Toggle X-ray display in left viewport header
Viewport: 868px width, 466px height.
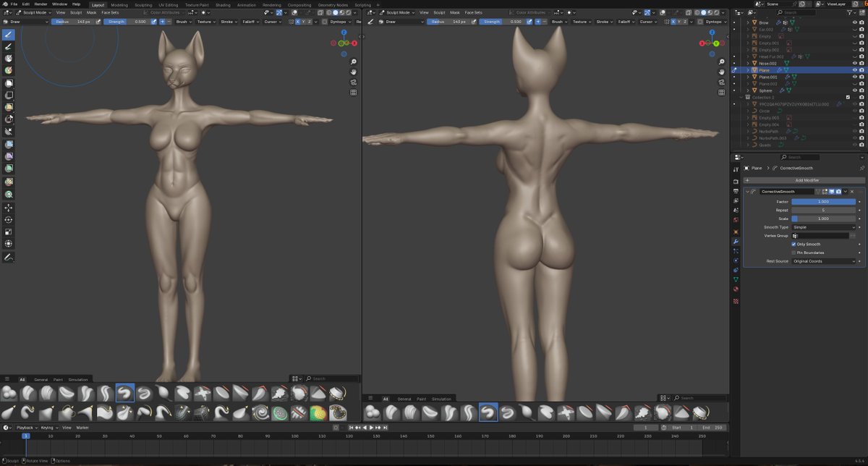coord(320,12)
